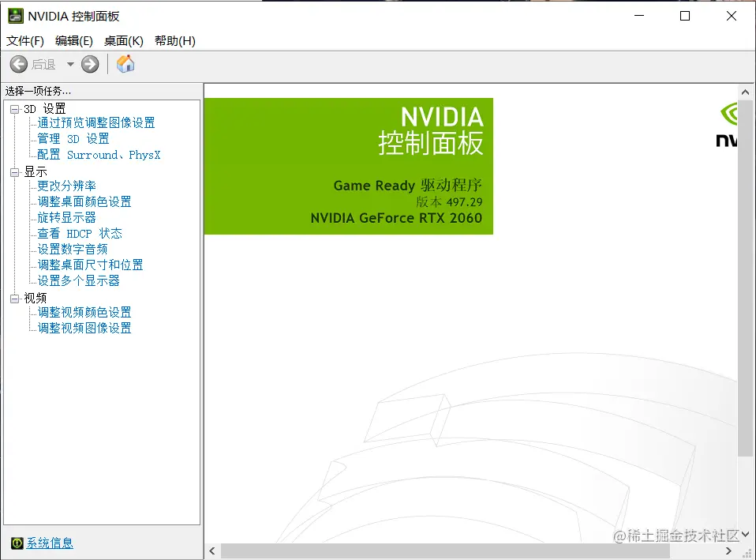Open the 文件(F) menu

click(25, 41)
